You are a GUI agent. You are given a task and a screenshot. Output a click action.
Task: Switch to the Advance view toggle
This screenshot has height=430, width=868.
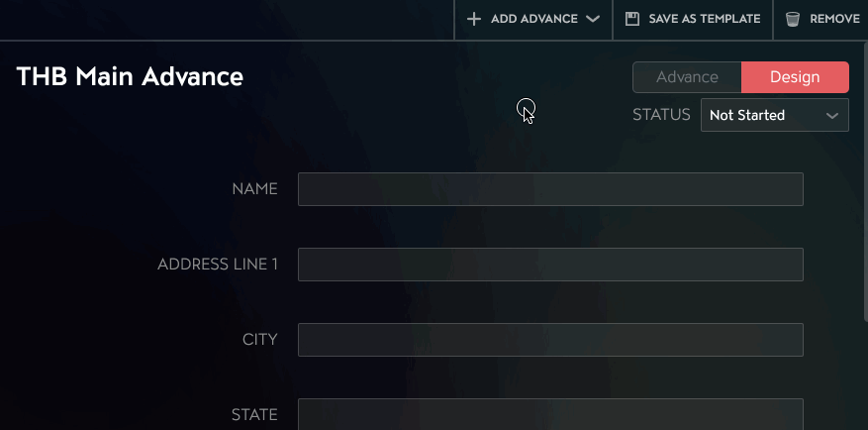[x=687, y=77]
